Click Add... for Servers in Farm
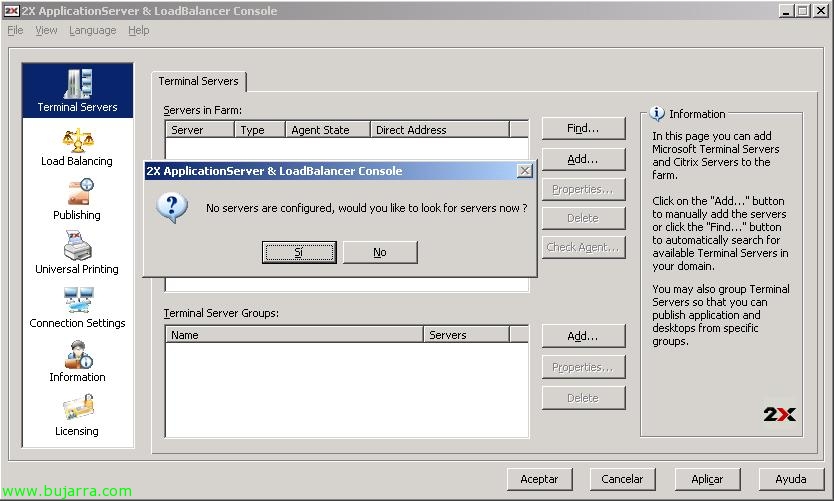The height and width of the screenshot is (501, 834). coord(583,159)
